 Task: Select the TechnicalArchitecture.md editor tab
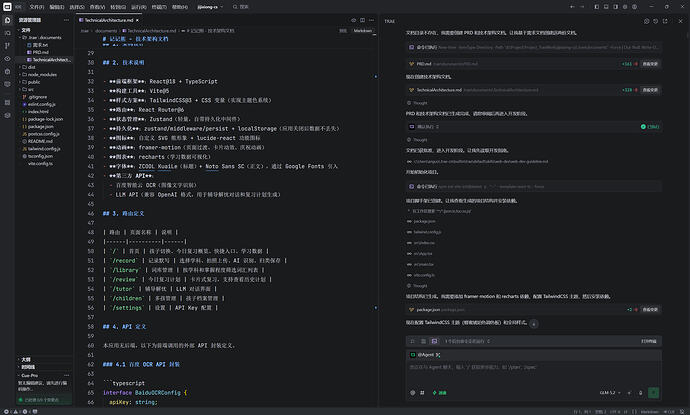point(109,20)
